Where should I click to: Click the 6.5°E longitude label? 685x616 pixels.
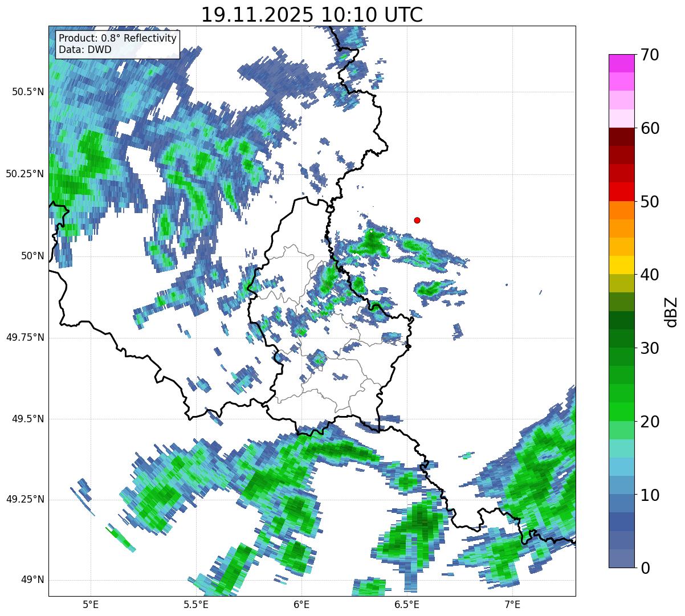(x=407, y=605)
